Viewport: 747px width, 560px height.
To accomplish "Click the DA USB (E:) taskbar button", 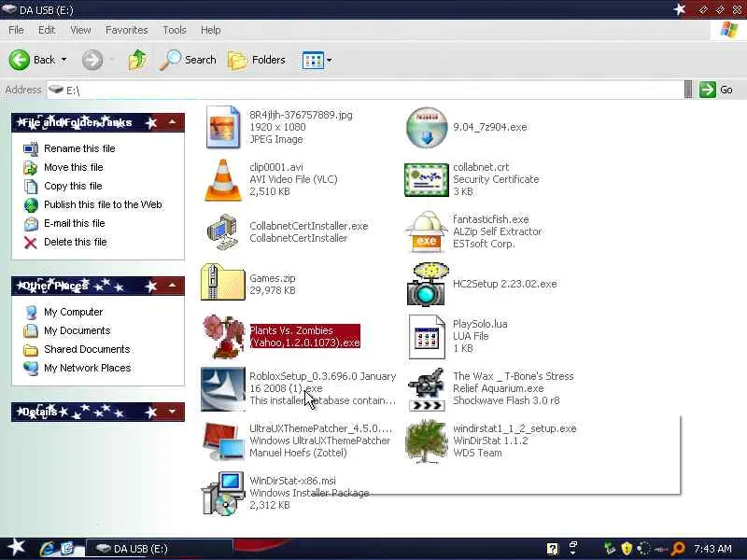I will [x=159, y=549].
